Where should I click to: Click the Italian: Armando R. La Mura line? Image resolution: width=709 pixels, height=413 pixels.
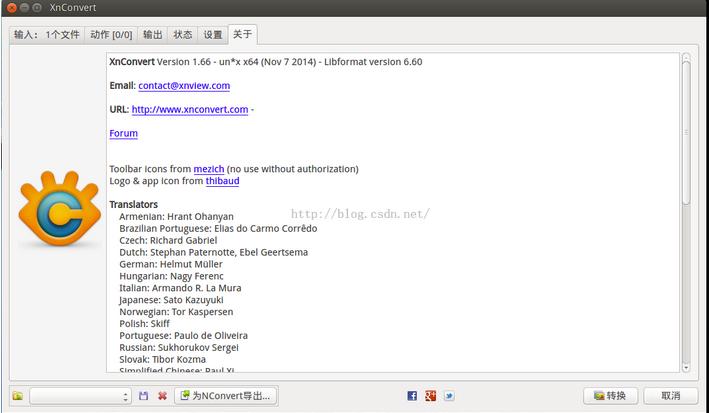click(x=180, y=288)
